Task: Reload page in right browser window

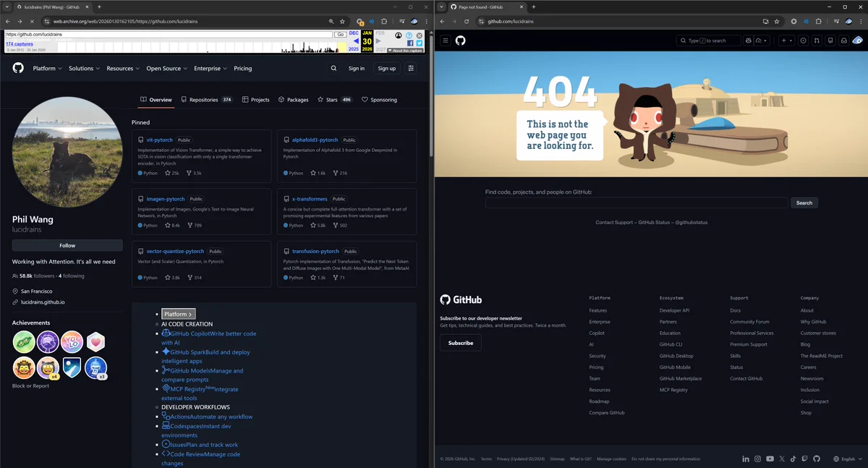Action: [x=467, y=21]
